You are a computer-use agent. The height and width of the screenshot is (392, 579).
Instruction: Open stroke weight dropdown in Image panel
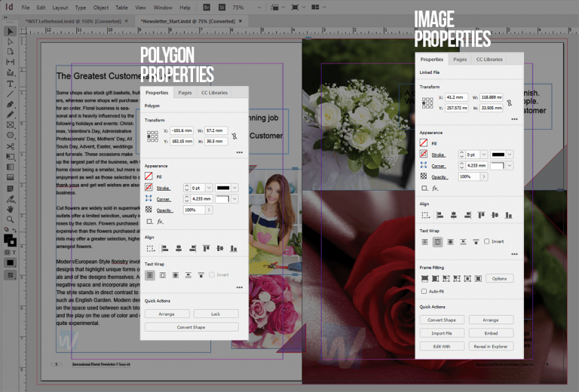(484, 155)
